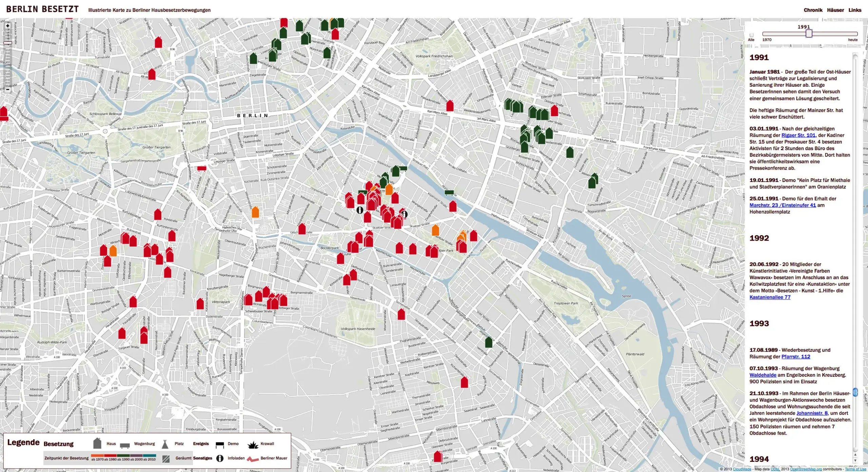Open the Kastanienallee 77 link
Screen dimensions: 868x472
(770, 297)
